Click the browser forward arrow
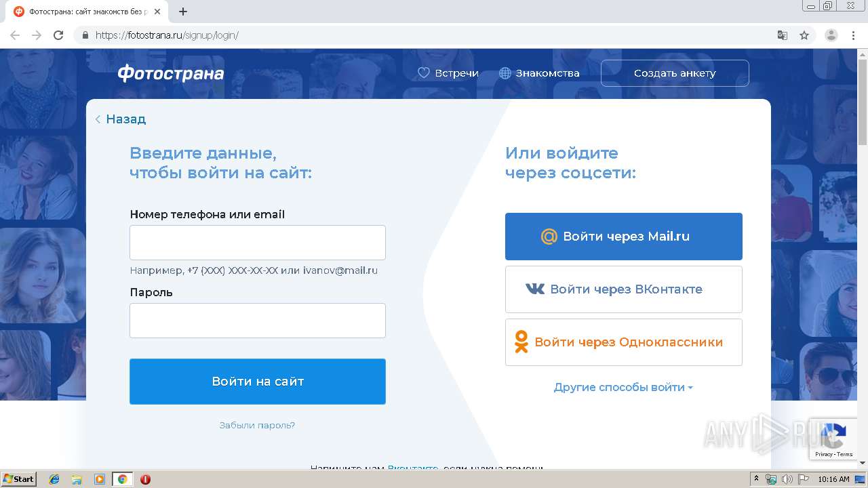This screenshot has width=868, height=488. pos(37,35)
